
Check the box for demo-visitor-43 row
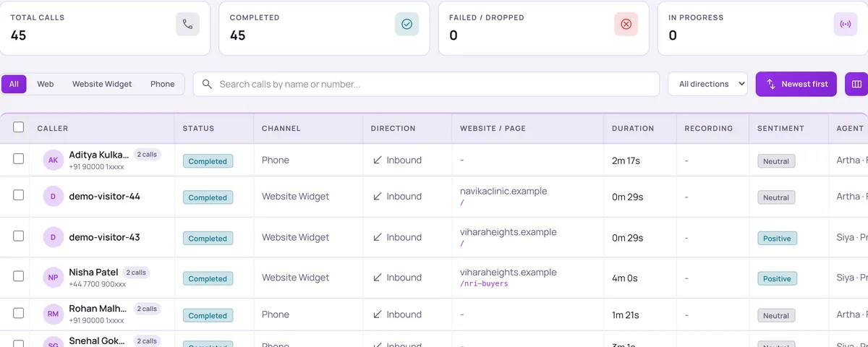pos(19,236)
